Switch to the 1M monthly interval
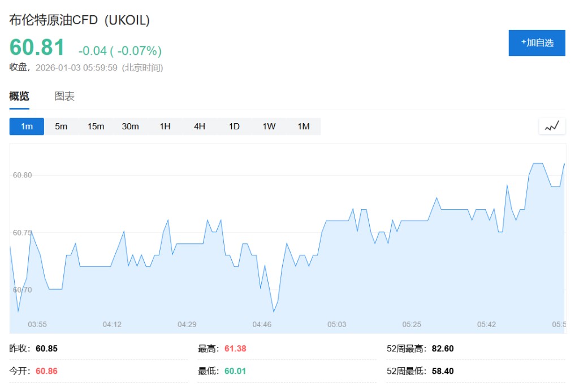The image size is (579, 392). (304, 127)
